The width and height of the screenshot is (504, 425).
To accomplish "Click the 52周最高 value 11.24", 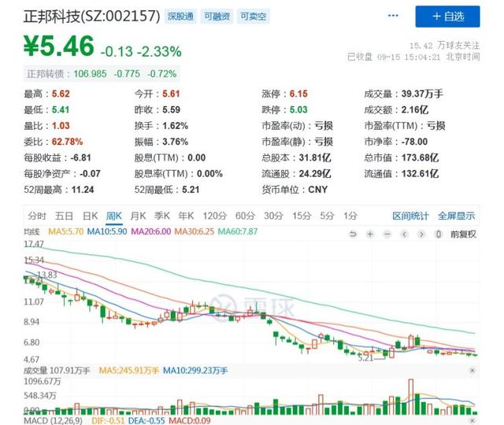I will [x=83, y=190].
